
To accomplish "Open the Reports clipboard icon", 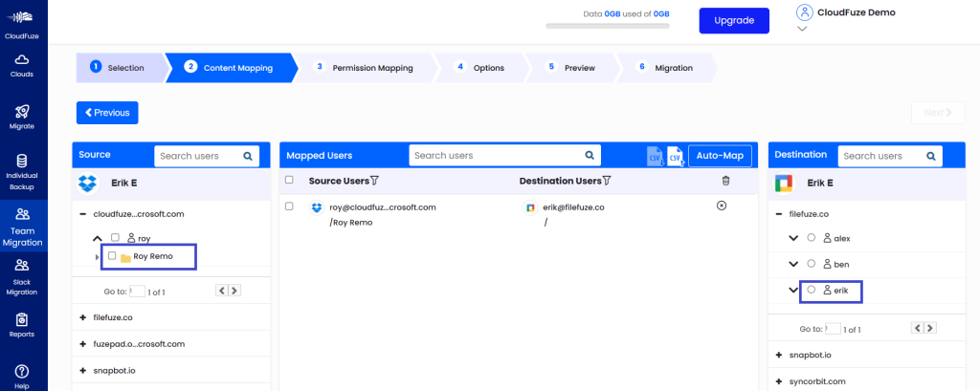I will click(22, 319).
